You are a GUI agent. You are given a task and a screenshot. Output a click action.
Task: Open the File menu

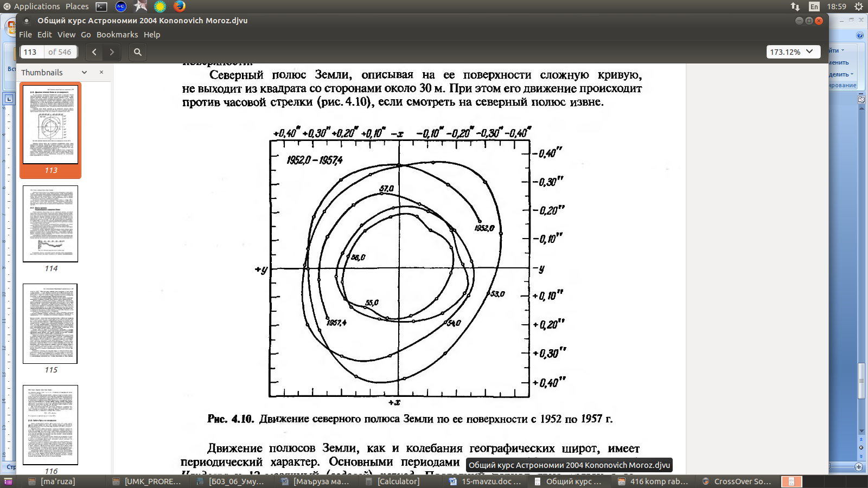pyautogui.click(x=25, y=35)
